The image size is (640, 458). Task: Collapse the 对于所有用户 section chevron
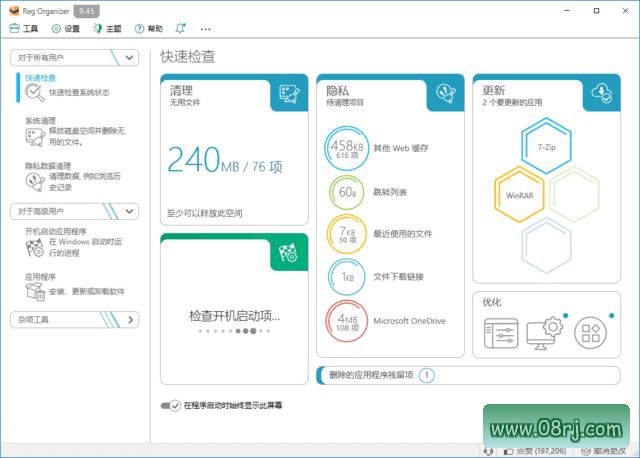point(129,58)
